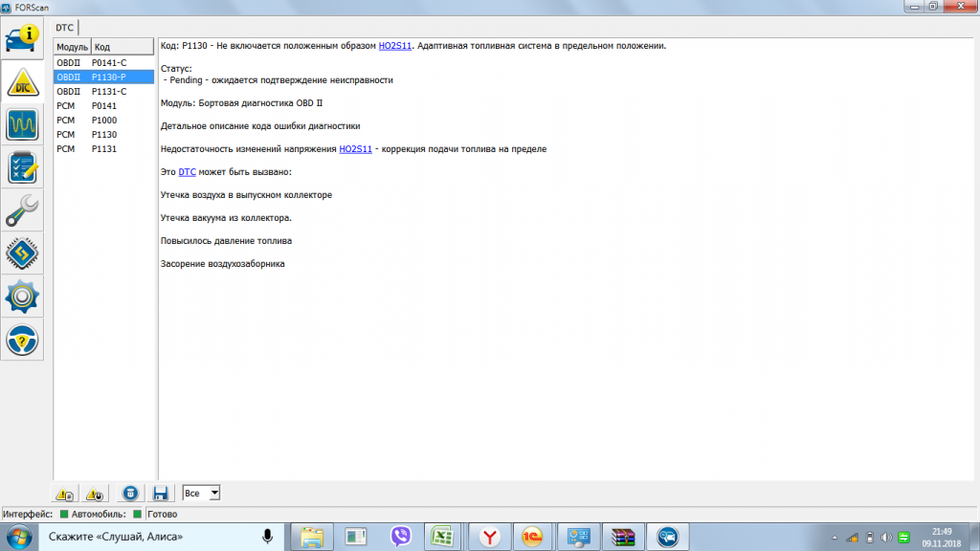Open the vehicle information section
This screenshot has height=551, width=980.
23,40
